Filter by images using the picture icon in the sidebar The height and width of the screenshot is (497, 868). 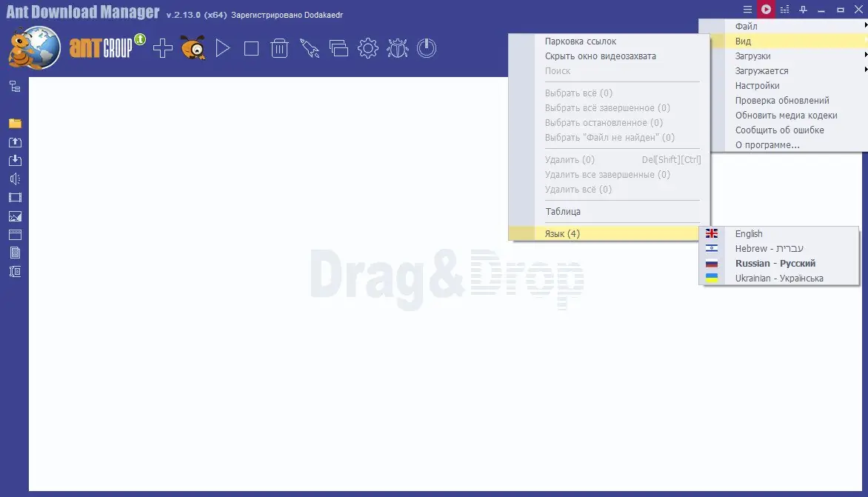click(x=15, y=216)
